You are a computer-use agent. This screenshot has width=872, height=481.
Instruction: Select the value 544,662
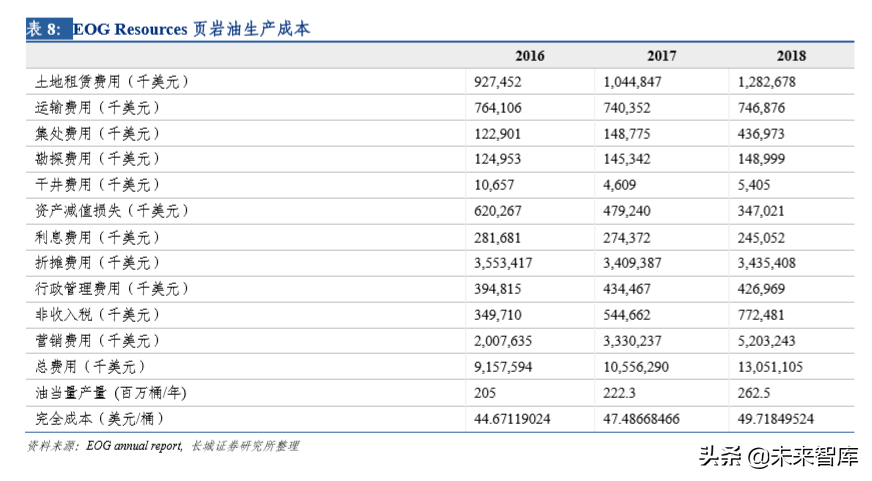(x=627, y=315)
